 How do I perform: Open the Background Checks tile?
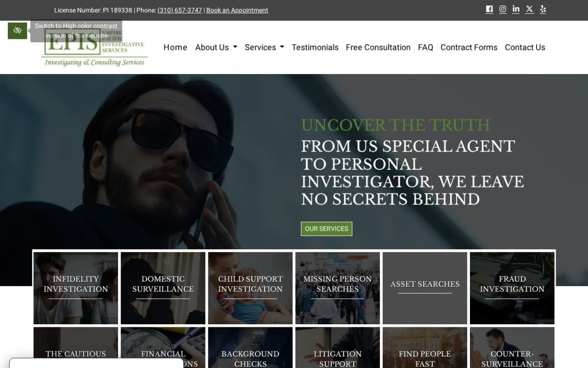click(250, 348)
